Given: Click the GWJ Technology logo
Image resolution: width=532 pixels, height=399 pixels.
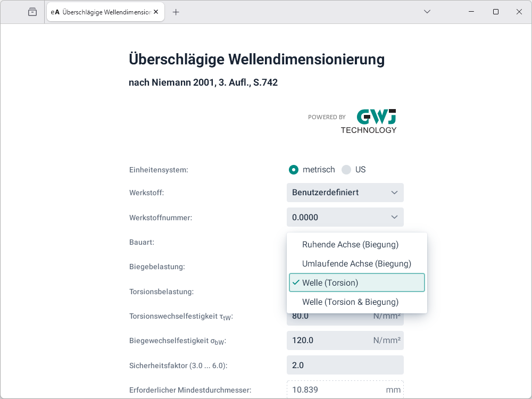Looking at the screenshot, I should [368, 121].
